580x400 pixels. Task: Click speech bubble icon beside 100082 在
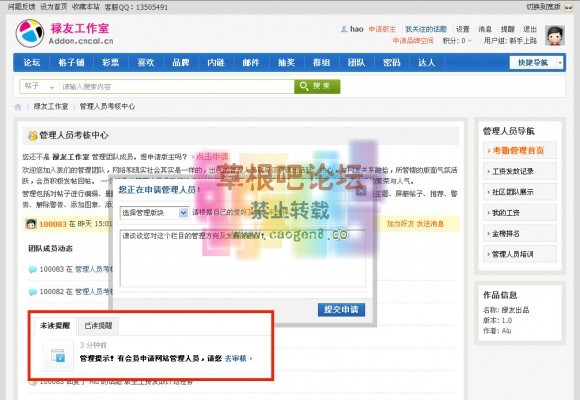pos(33,292)
